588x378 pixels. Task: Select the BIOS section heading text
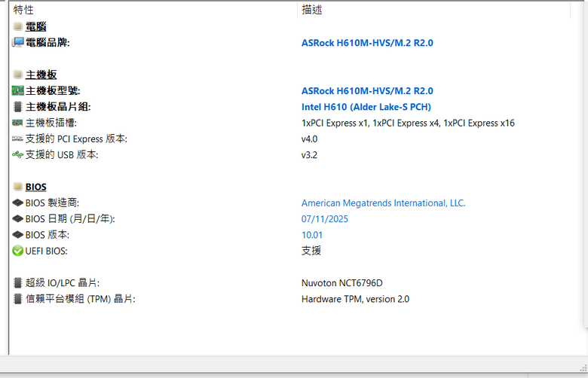[x=36, y=187]
